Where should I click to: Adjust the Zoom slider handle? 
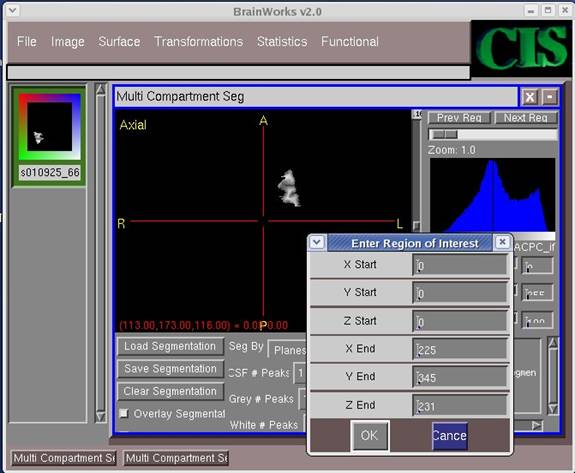[444, 135]
